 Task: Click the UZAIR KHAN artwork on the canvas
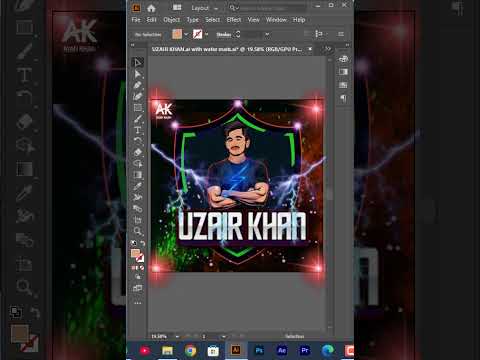(237, 185)
